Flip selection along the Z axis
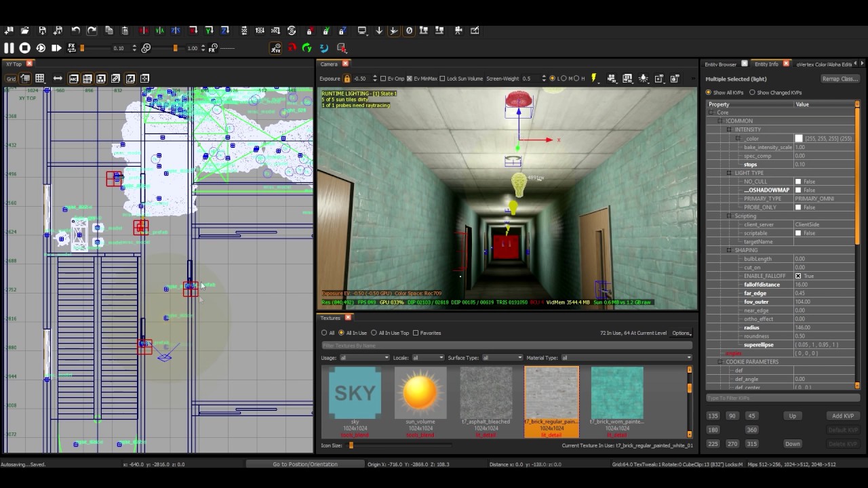This screenshot has height=488, width=868. pyautogui.click(x=176, y=30)
